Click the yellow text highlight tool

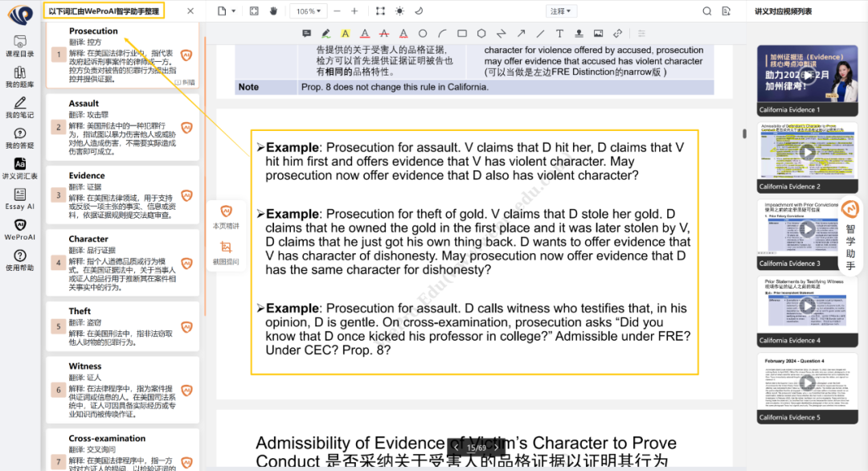coord(345,34)
